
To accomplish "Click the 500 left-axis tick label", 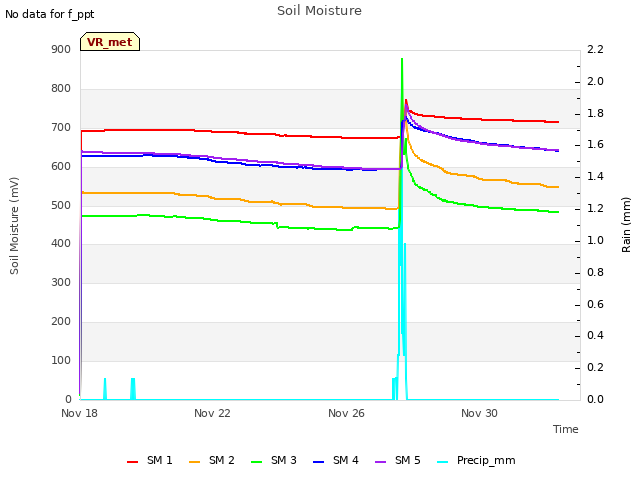I will click(x=61, y=205).
